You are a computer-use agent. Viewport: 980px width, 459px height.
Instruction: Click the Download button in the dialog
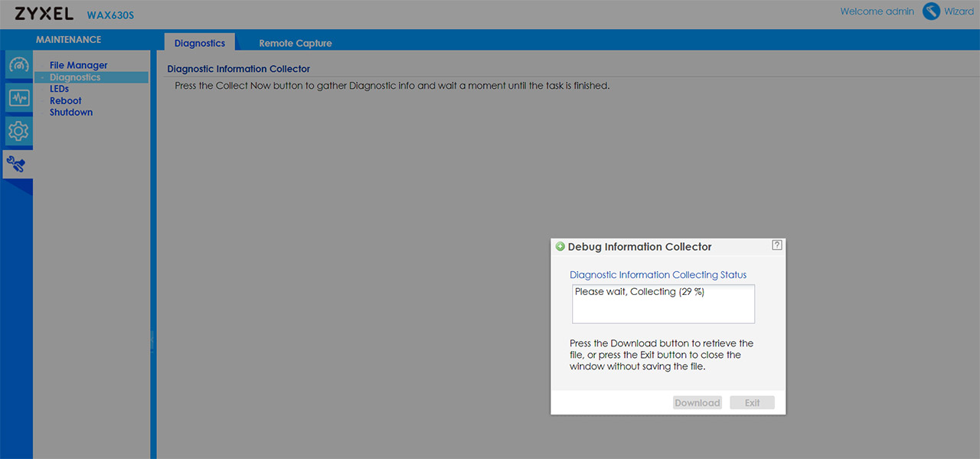[697, 402]
